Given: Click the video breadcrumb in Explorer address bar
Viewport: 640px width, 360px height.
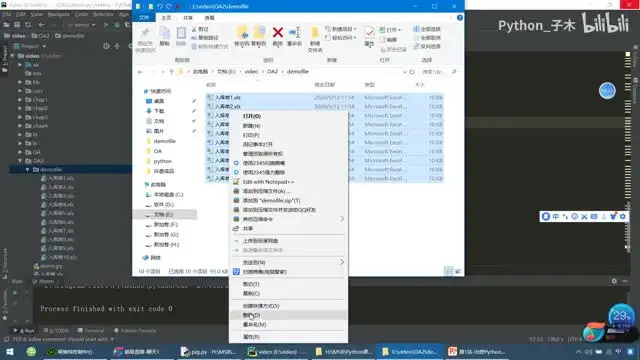Looking at the screenshot, I should 251,71.
